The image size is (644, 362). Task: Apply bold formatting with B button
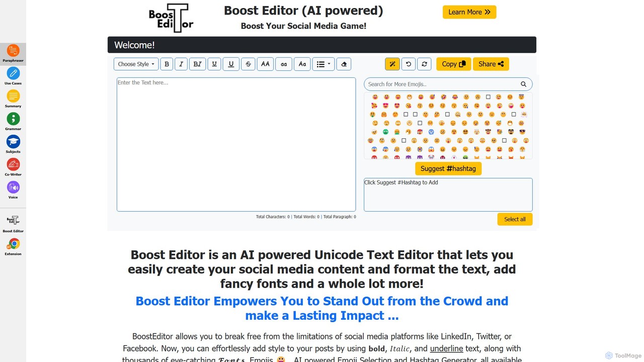pyautogui.click(x=167, y=64)
